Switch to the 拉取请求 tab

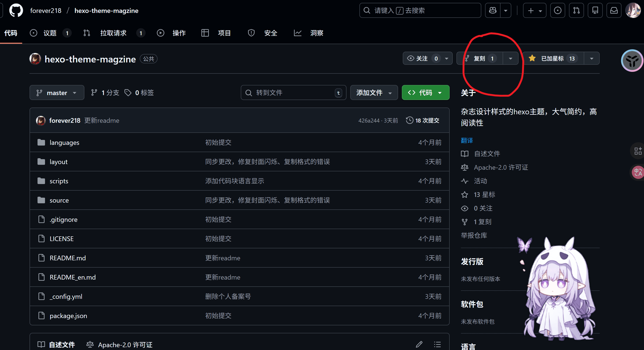[113, 33]
